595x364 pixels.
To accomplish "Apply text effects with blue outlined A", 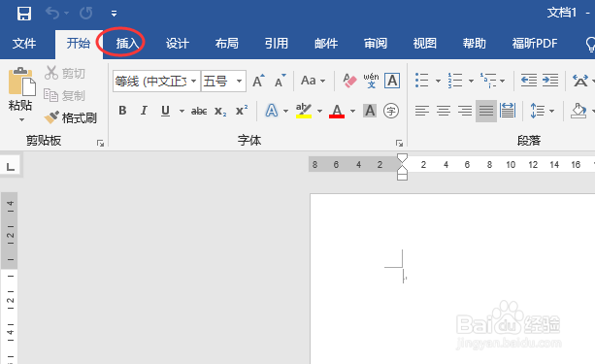I will coord(272,111).
